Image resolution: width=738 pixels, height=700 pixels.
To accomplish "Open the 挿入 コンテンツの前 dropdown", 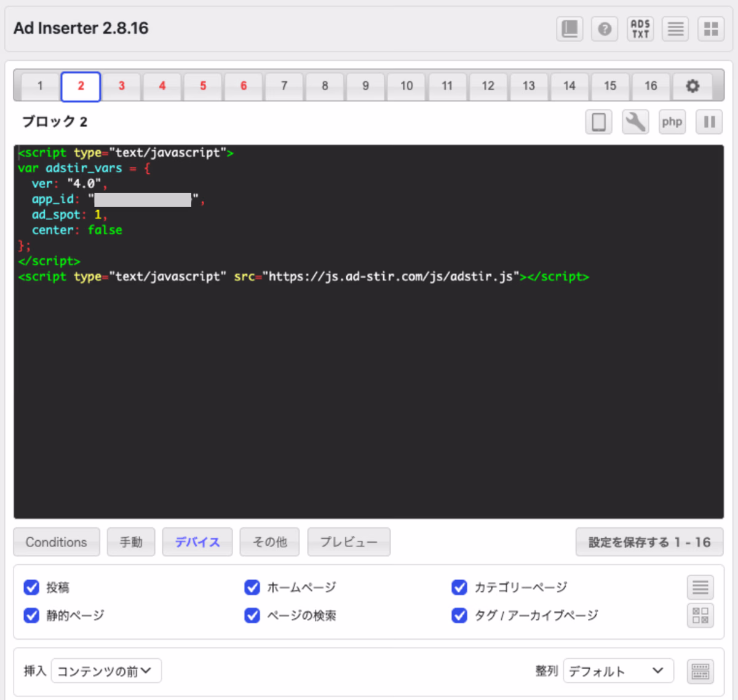I will (x=106, y=671).
